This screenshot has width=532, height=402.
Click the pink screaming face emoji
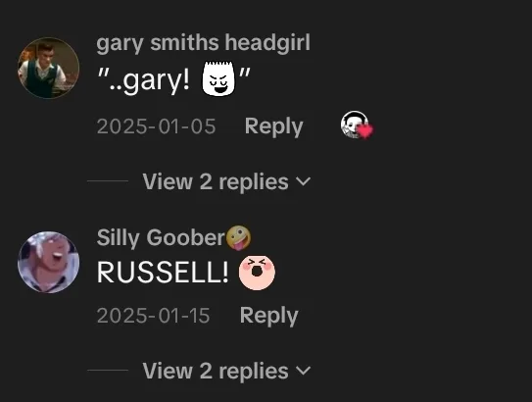(257, 273)
